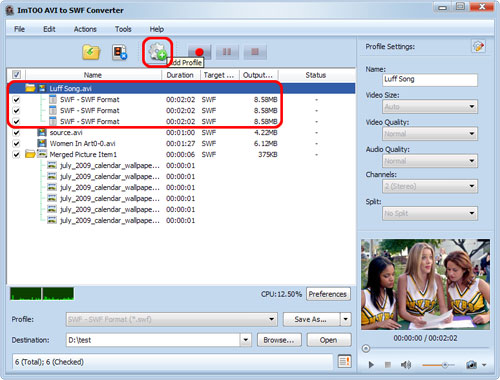This screenshot has height=380, width=500.
Task: Click the stop conversion button
Action: tap(255, 52)
